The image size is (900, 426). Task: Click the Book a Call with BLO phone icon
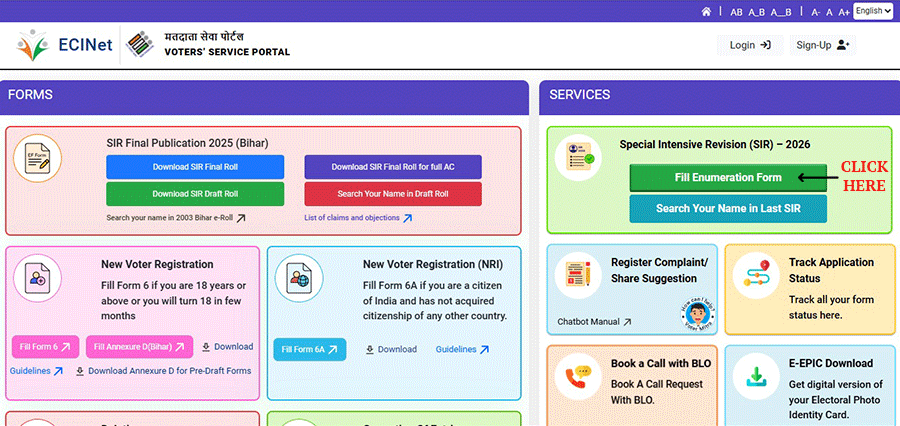[x=579, y=377]
